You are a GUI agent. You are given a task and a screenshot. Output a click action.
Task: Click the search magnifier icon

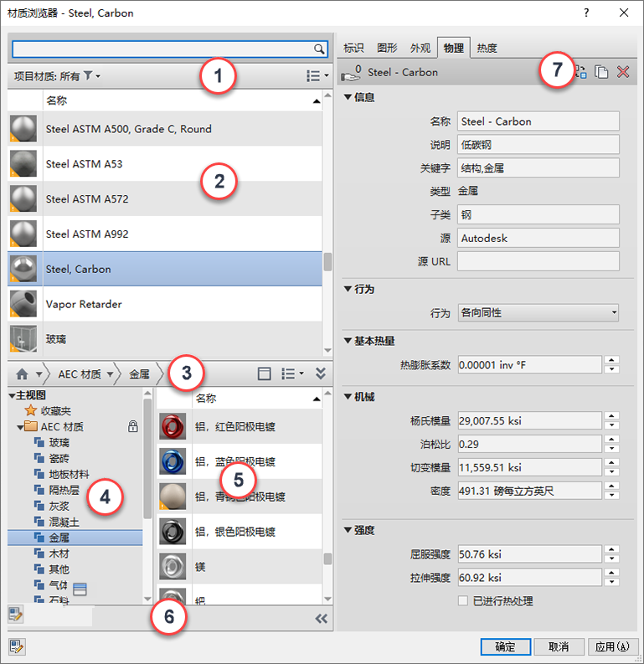(x=319, y=49)
